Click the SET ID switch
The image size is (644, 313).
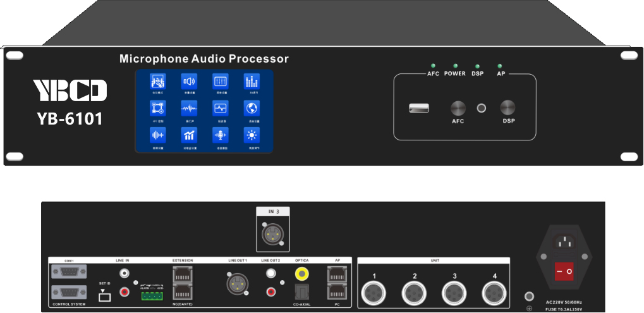pyautogui.click(x=105, y=296)
